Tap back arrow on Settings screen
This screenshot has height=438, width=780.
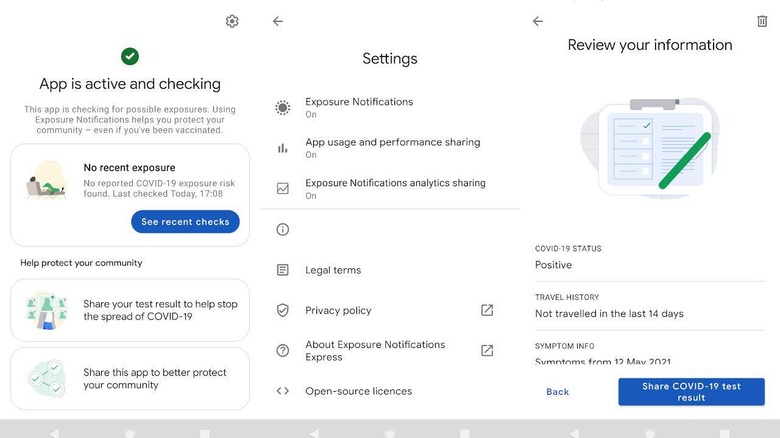tap(278, 21)
